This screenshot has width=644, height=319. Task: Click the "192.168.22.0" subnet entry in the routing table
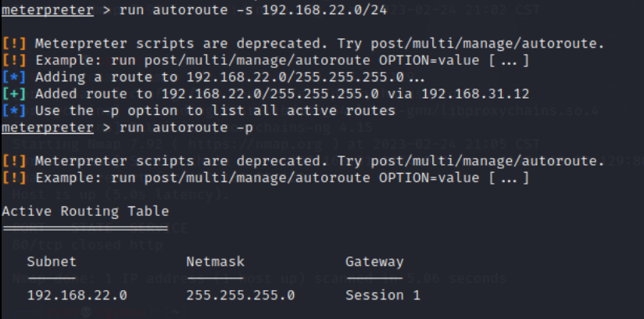click(77, 296)
